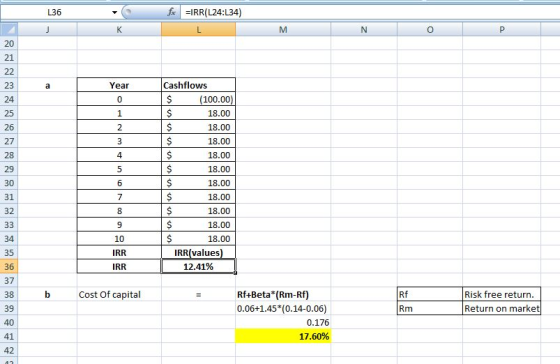The height and width of the screenshot is (364, 560).
Task: Select row 38 header
Action: (9, 294)
